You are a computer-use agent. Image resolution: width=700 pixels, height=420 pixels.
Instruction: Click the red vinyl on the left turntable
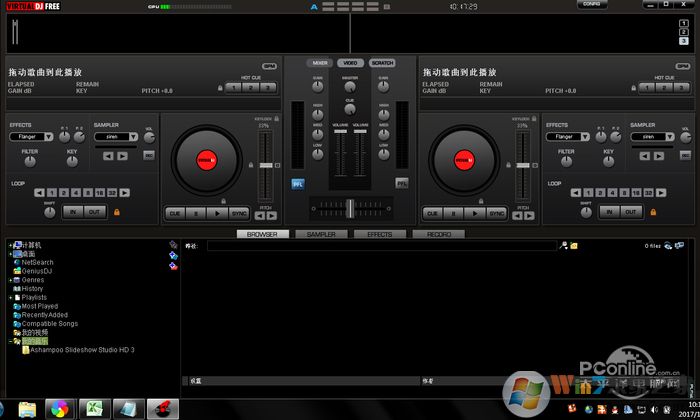point(207,159)
